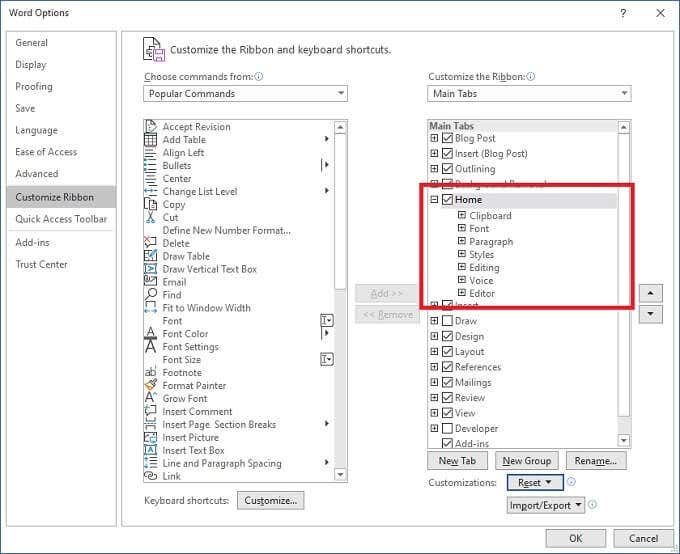Select the Insert Comment icon
The image size is (680, 554).
click(x=150, y=411)
